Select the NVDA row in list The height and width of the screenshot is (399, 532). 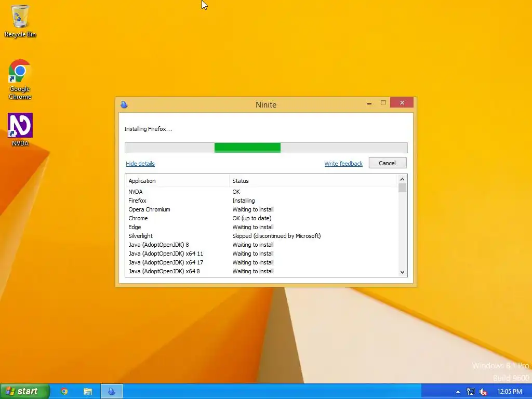tap(261, 192)
